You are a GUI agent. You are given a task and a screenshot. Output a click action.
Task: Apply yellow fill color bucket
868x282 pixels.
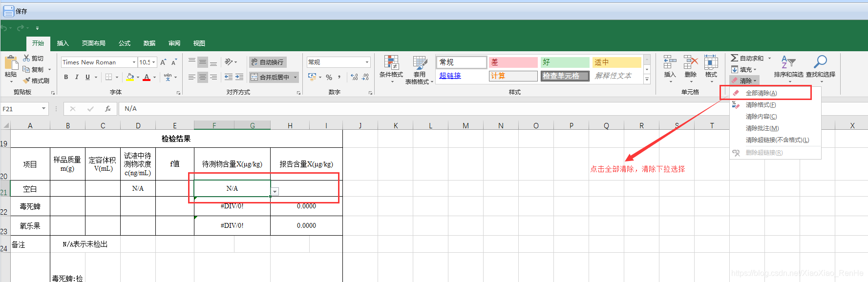(x=130, y=77)
